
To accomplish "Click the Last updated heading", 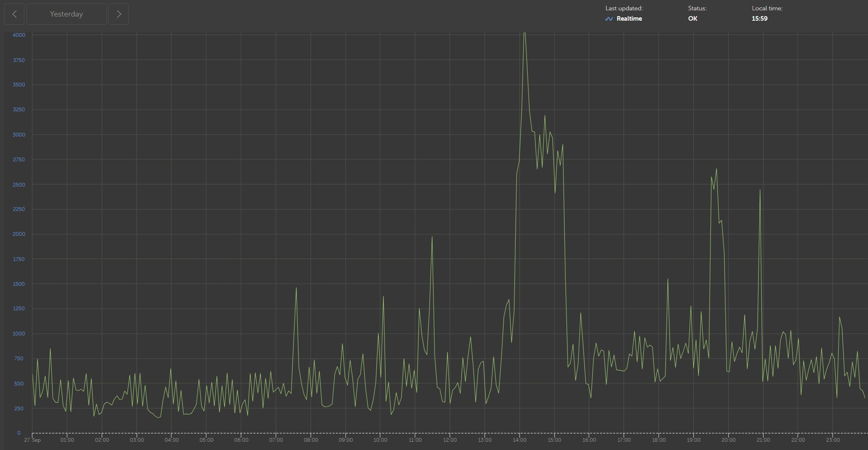I will coord(624,8).
